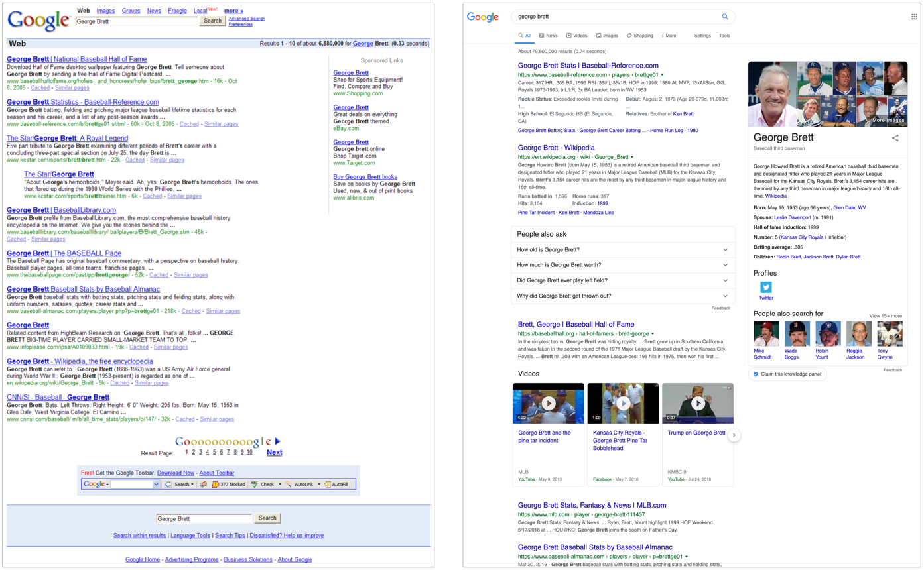Click the share icon beside George Brett heading
The image size is (924, 570).
(895, 138)
